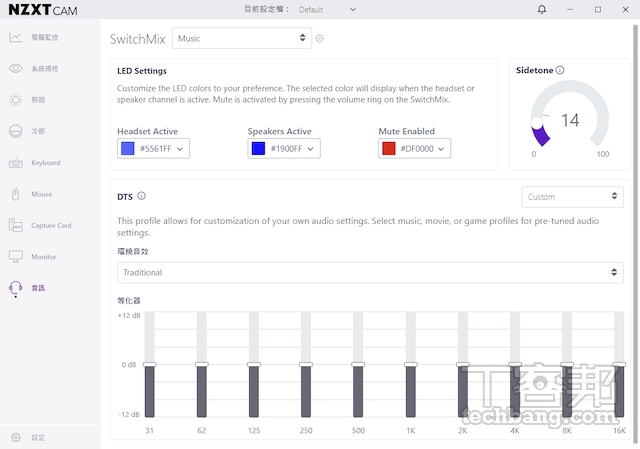Click the vertical scrollbar on right edge
Image resolution: width=640 pixels, height=449 pixels.
pyautogui.click(x=636, y=233)
